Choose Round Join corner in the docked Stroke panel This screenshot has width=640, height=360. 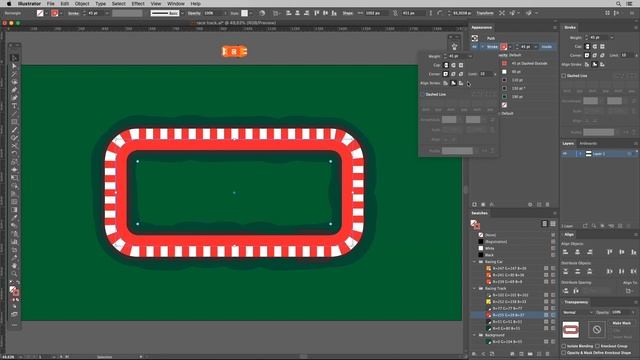coord(595,55)
